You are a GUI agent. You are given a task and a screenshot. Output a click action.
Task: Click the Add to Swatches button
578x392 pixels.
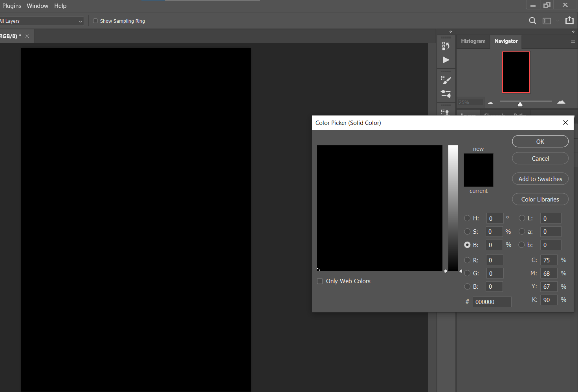540,179
